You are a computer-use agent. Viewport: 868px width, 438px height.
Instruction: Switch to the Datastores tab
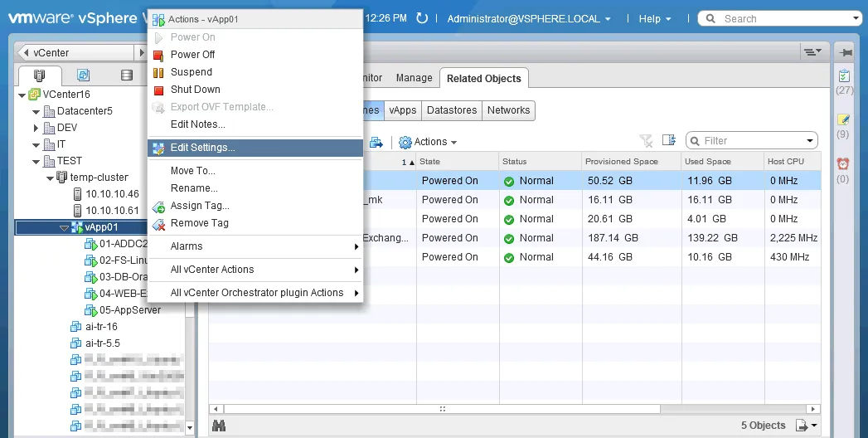[x=452, y=110]
